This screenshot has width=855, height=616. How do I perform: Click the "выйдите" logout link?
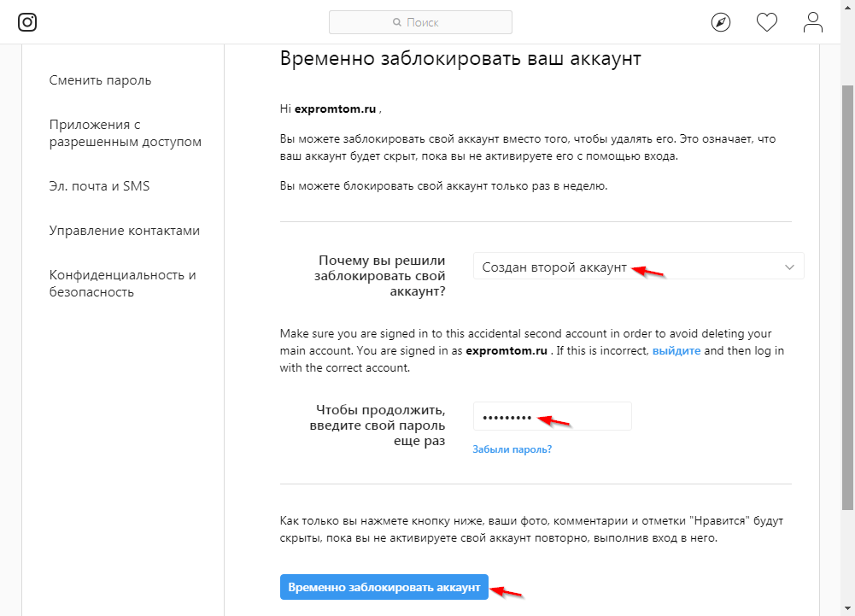pos(676,350)
